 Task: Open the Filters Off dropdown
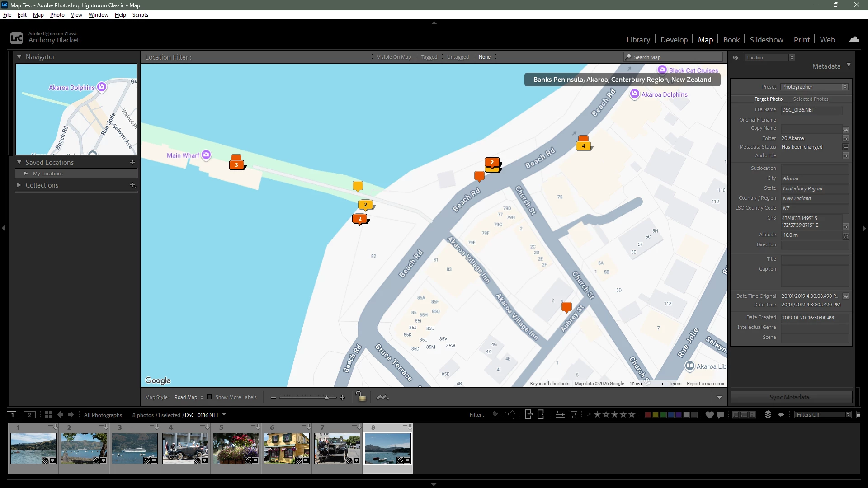823,415
